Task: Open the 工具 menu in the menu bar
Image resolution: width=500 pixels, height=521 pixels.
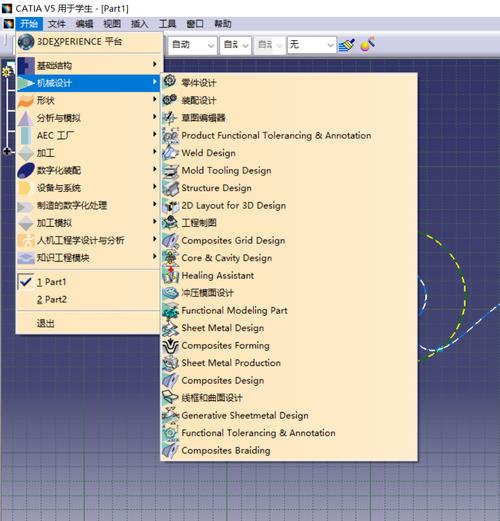Action: click(167, 24)
